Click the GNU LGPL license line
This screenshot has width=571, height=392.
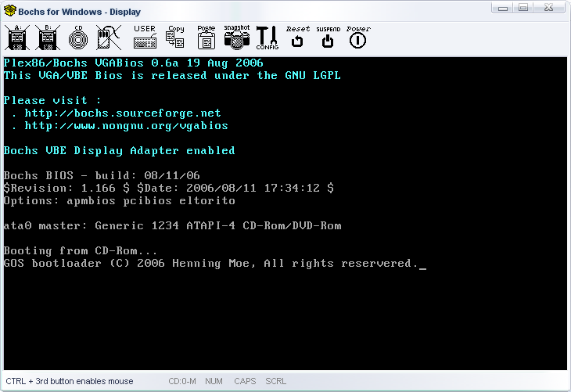point(172,76)
